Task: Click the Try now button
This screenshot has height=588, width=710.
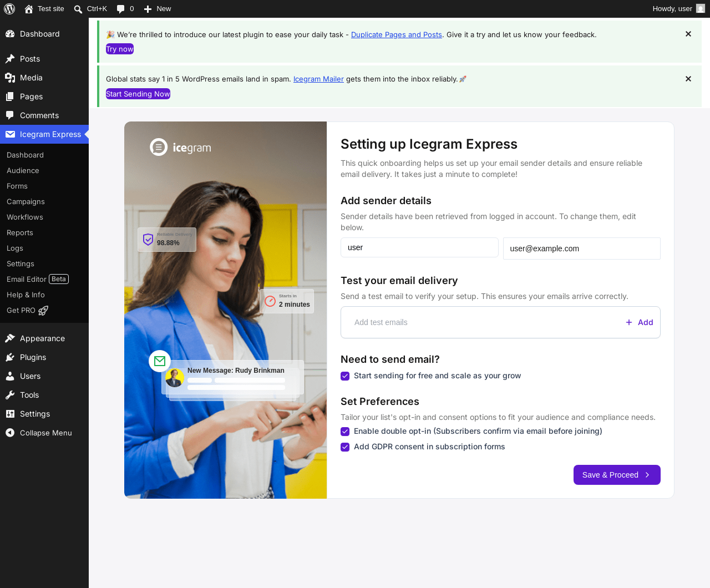Action: (120, 49)
